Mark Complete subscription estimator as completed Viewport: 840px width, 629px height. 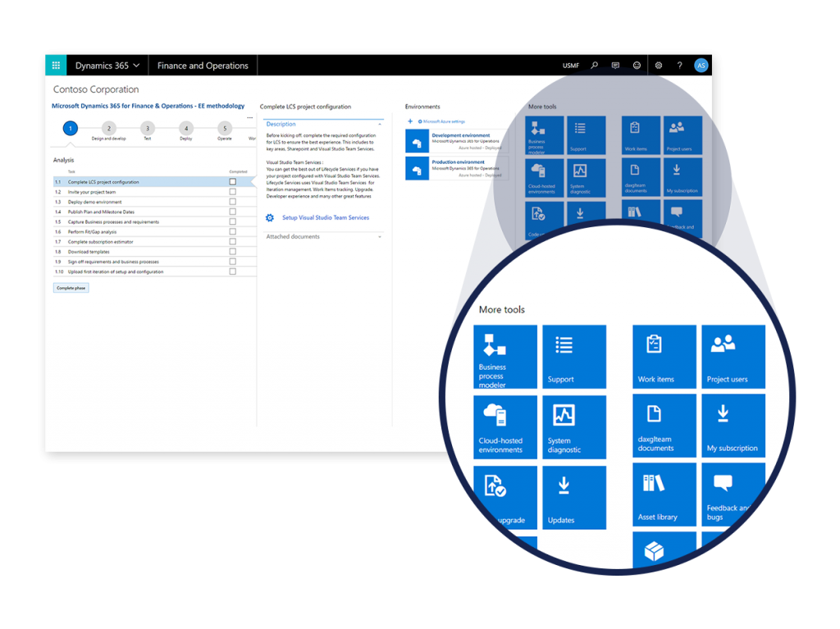tap(232, 242)
